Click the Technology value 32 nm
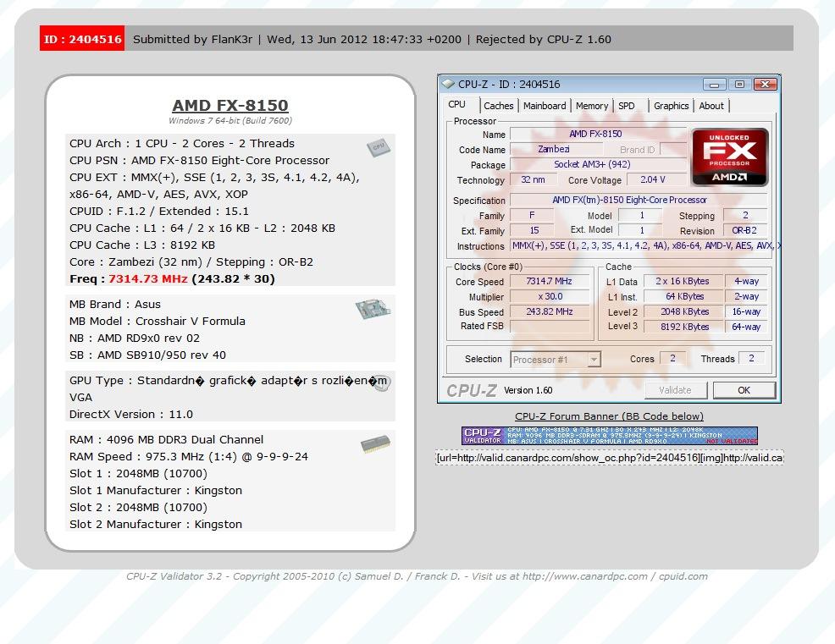835x644 pixels. tap(533, 180)
